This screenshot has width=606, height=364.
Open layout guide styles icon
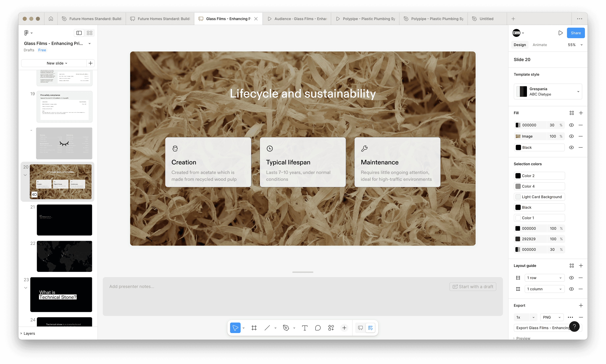[x=572, y=266]
